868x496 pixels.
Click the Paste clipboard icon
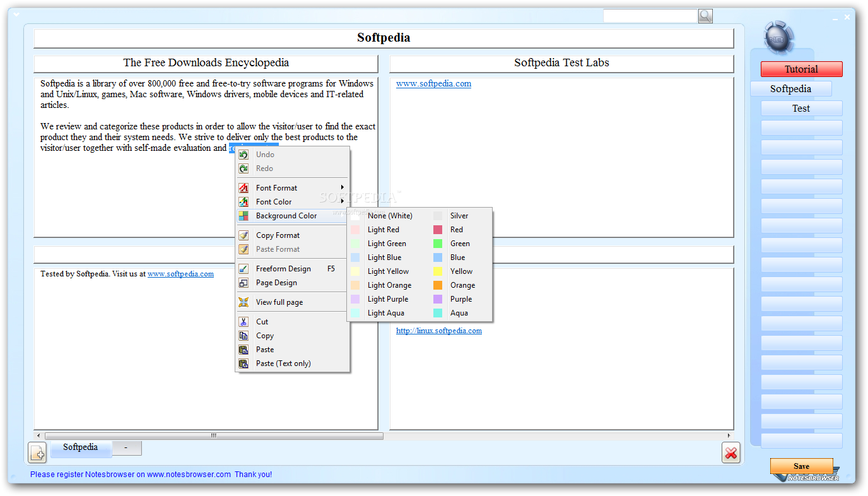click(243, 350)
